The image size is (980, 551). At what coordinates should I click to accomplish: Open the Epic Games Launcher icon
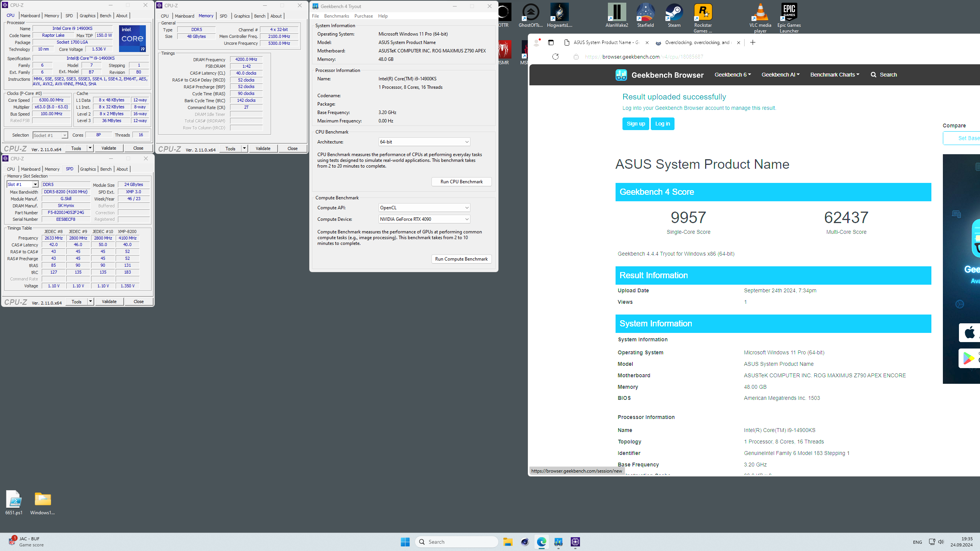pos(789,18)
